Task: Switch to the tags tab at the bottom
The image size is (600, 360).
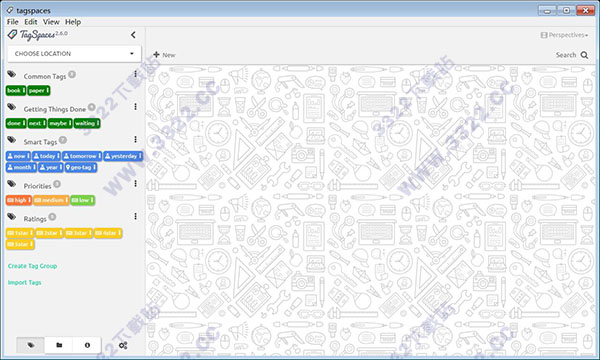Action: 31,345
